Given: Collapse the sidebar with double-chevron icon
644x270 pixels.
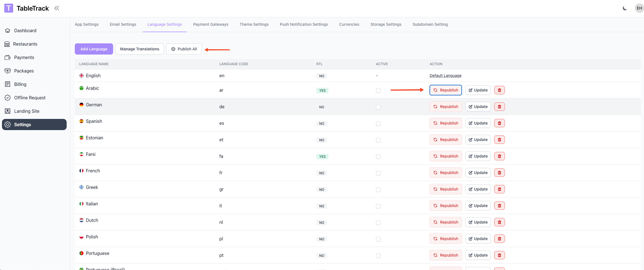Looking at the screenshot, I should pos(57,8).
